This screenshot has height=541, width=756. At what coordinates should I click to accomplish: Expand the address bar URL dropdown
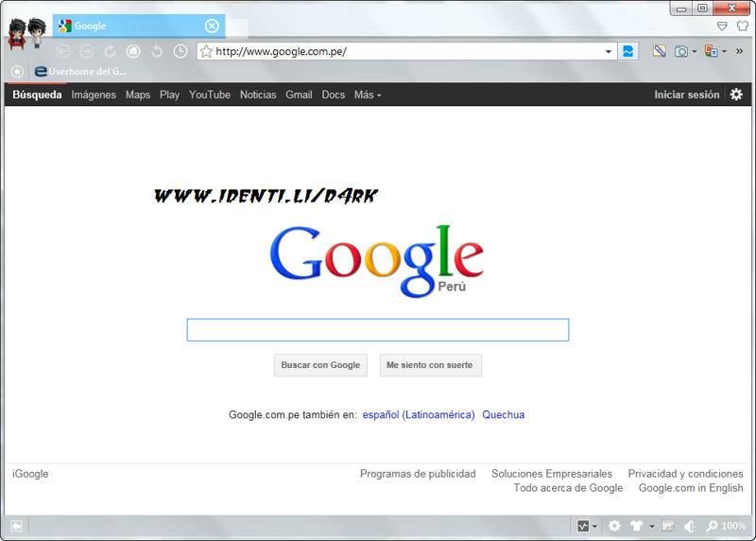[608, 52]
